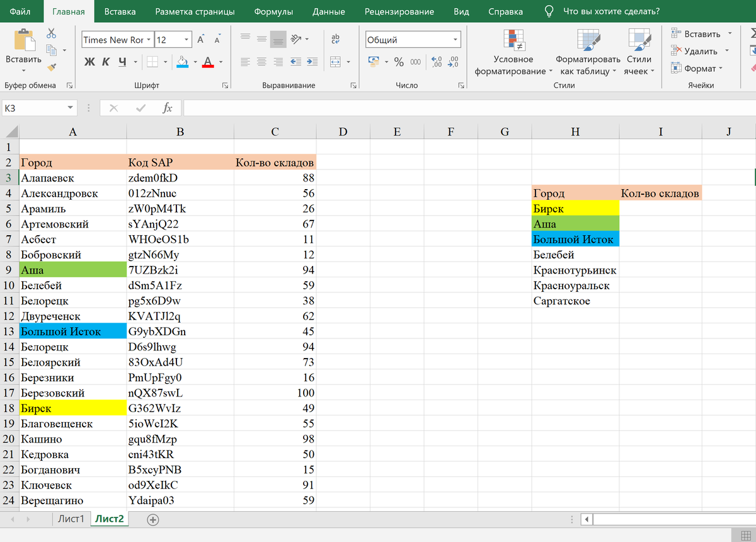Switch to the Формулы tab

[x=272, y=11]
